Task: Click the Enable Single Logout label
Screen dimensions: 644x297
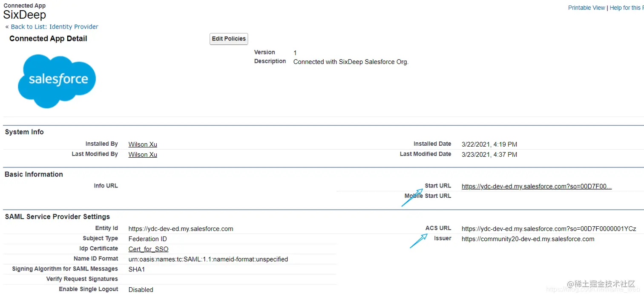Action: point(88,289)
